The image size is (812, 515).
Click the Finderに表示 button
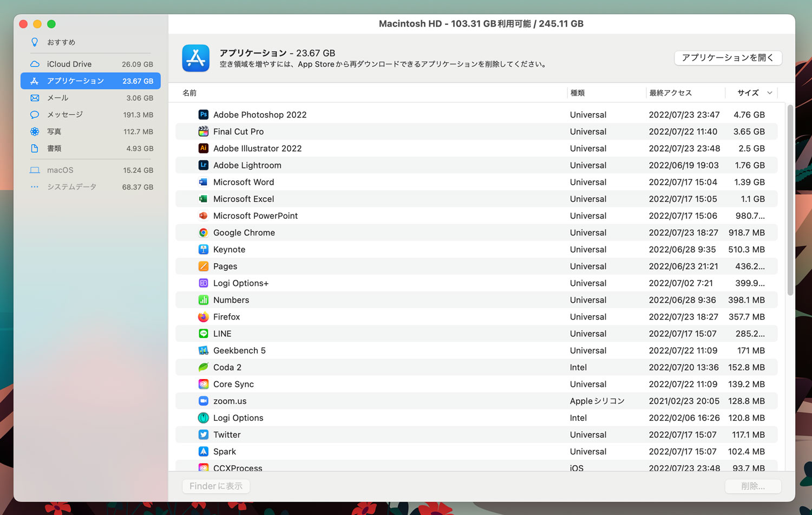(216, 486)
